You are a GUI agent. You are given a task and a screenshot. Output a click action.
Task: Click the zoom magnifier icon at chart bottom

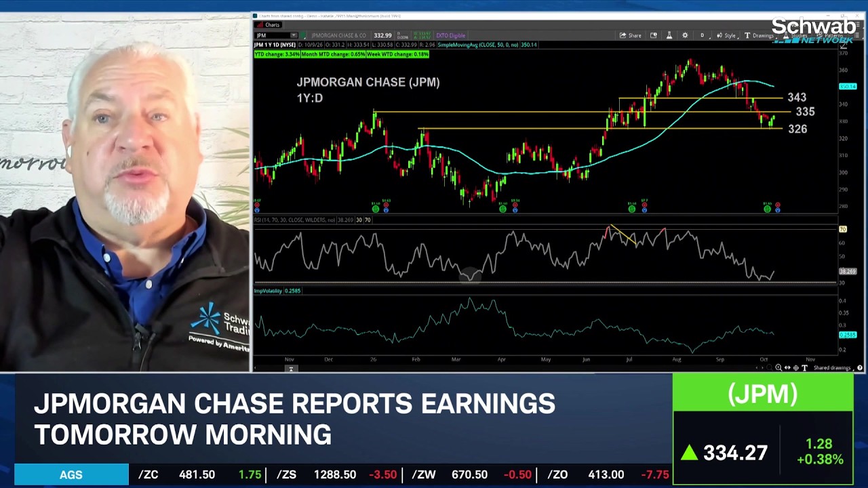point(778,368)
